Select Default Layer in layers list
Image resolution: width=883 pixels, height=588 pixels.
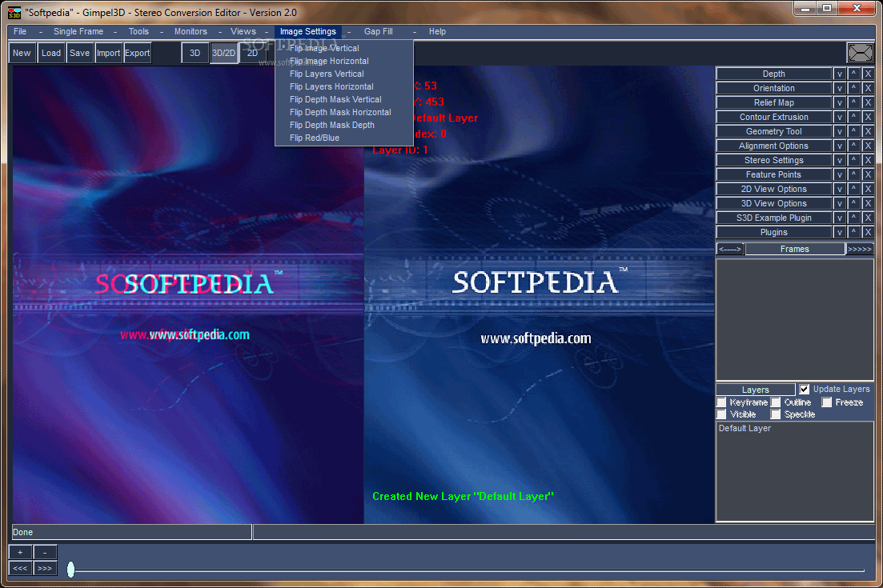coord(745,428)
